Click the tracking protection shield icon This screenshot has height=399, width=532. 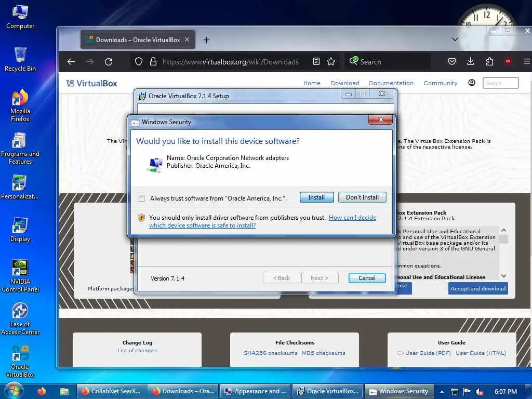click(x=138, y=61)
